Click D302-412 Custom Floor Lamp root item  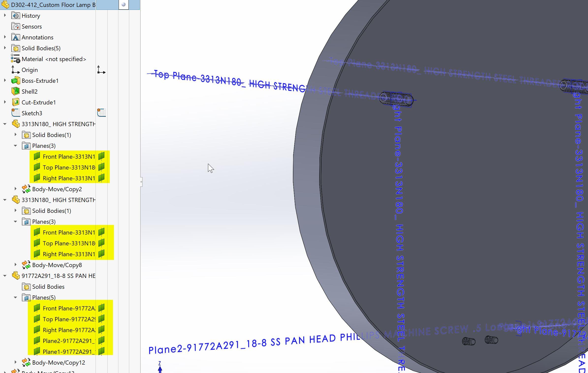[53, 5]
